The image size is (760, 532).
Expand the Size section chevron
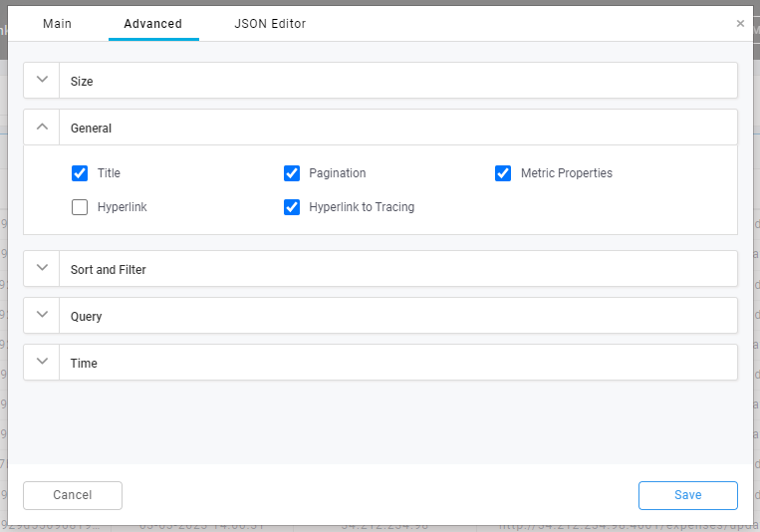(x=42, y=80)
